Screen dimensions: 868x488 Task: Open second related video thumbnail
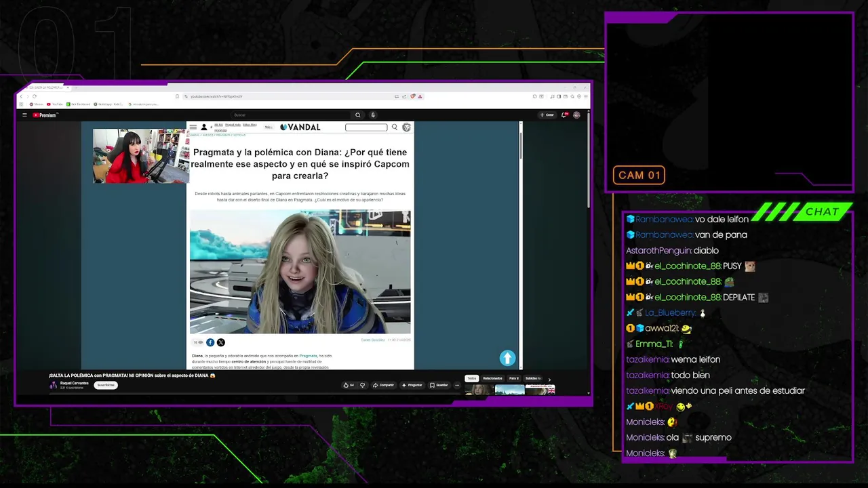click(x=510, y=390)
